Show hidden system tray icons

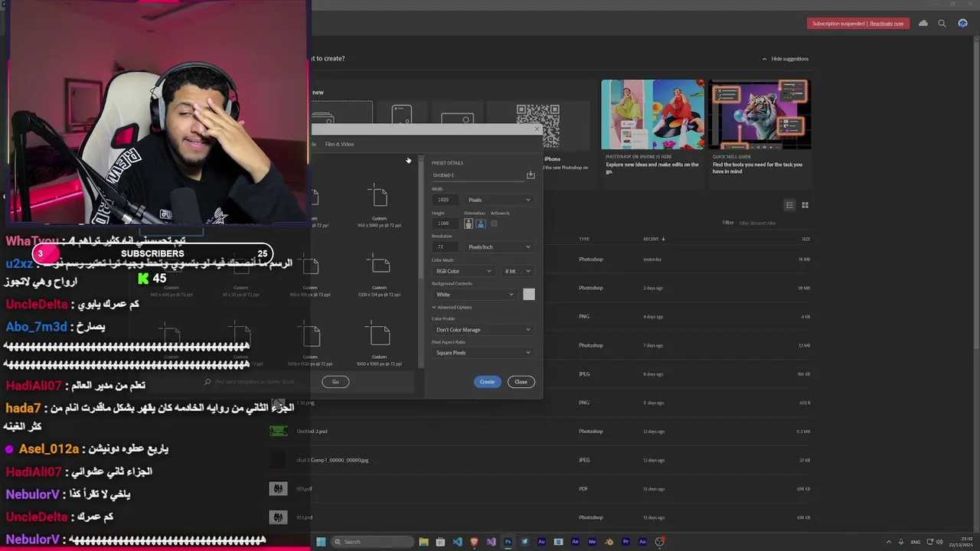[890, 542]
